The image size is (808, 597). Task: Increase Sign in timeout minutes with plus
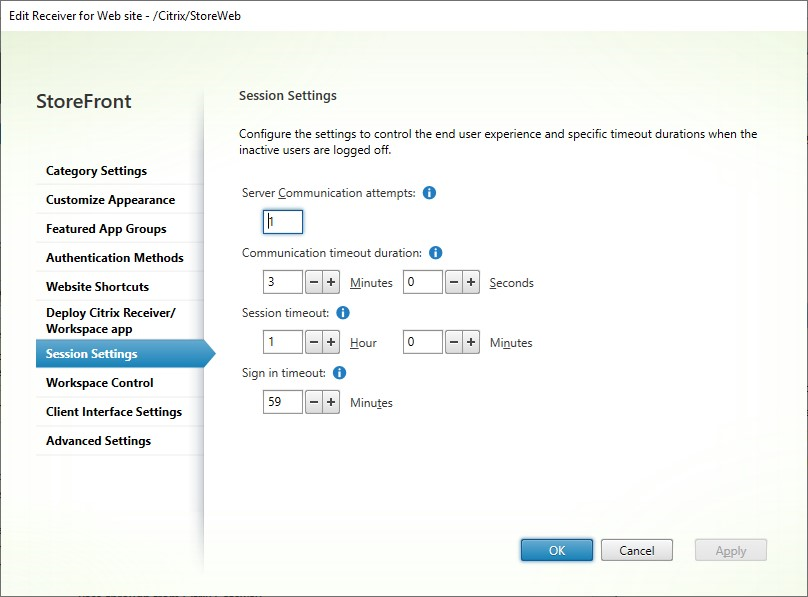click(332, 402)
